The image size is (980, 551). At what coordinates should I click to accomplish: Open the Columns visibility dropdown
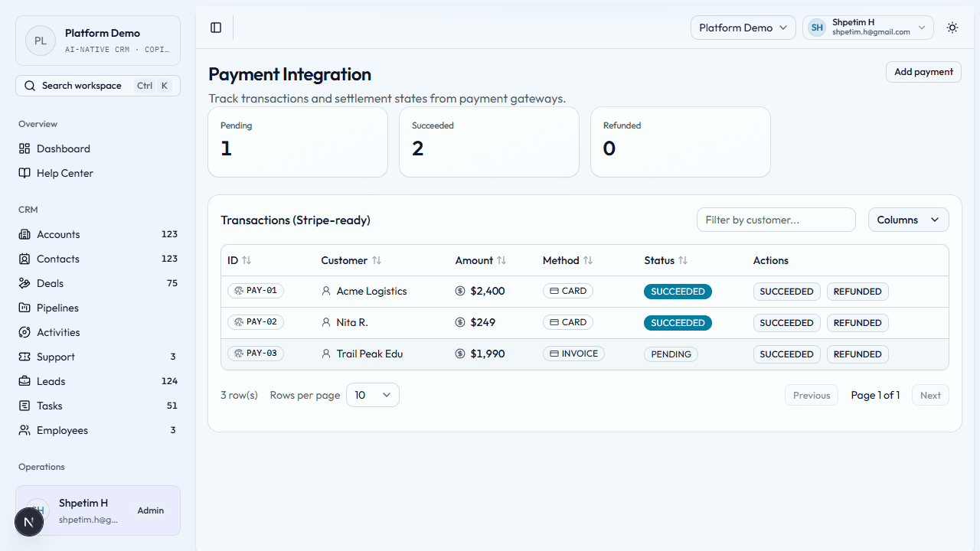pyautogui.click(x=907, y=220)
